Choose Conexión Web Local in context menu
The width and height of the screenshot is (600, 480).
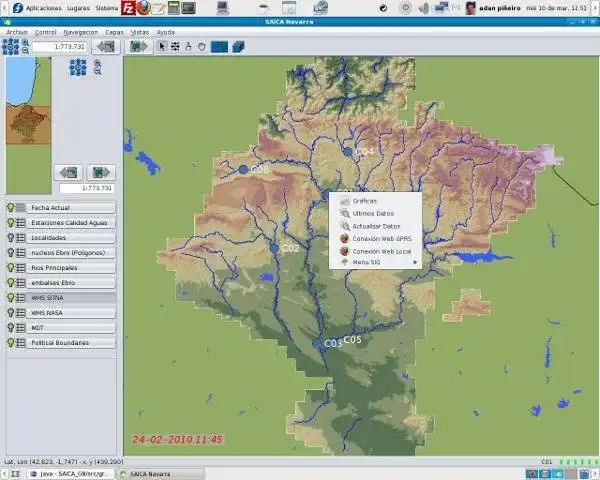[x=375, y=251]
